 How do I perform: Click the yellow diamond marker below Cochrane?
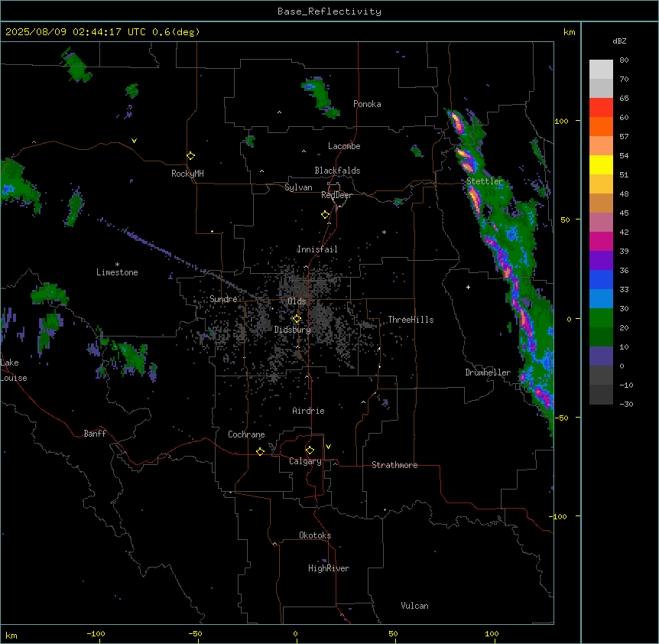click(260, 451)
